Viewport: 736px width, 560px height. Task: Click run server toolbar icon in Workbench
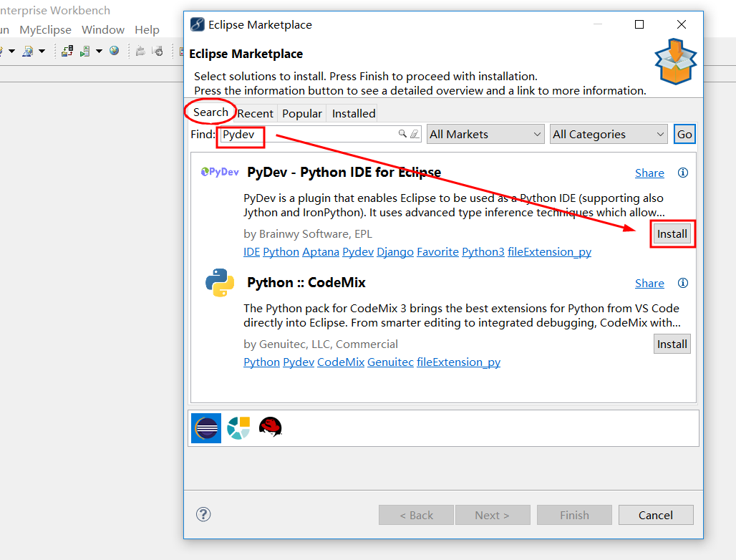coord(85,51)
